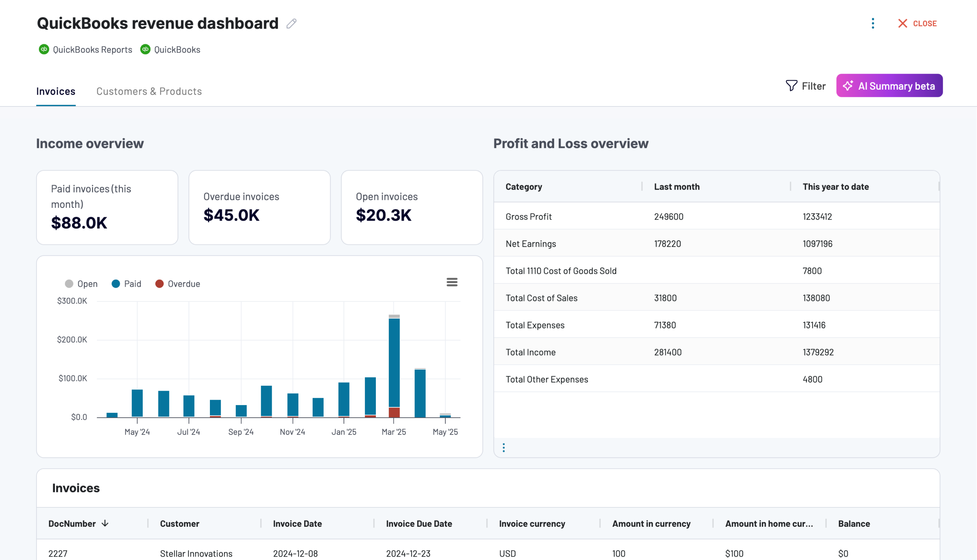The width and height of the screenshot is (977, 560).
Task: Hide the Paid series from the chart
Action: (x=126, y=283)
